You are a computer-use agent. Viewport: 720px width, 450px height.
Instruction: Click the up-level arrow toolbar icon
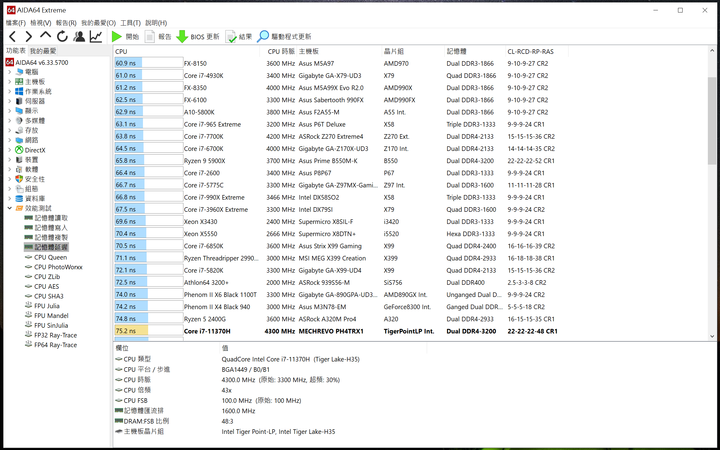point(45,35)
